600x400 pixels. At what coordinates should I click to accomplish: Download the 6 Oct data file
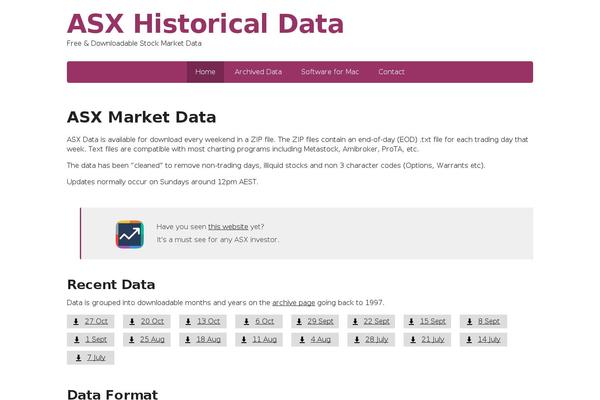259,322
